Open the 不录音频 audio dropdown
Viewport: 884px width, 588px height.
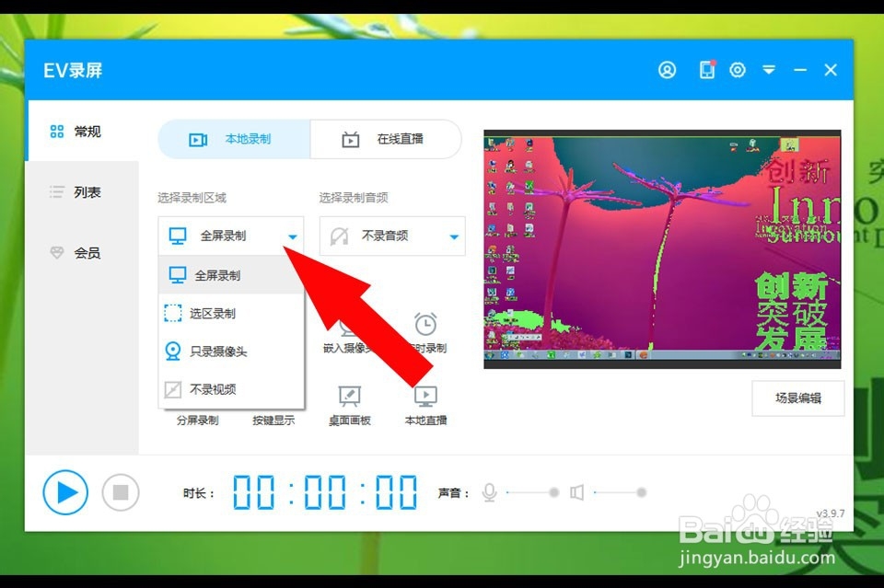pyautogui.click(x=392, y=236)
